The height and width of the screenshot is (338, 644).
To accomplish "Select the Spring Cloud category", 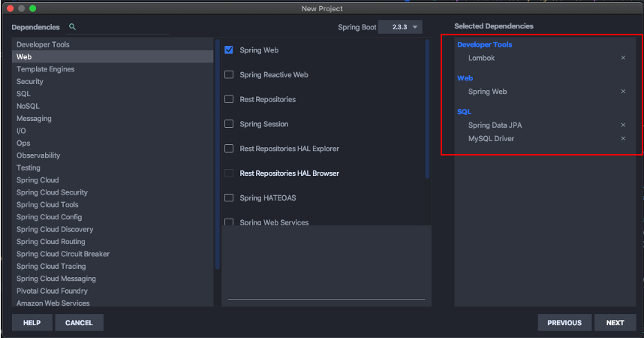I will tap(113, 180).
